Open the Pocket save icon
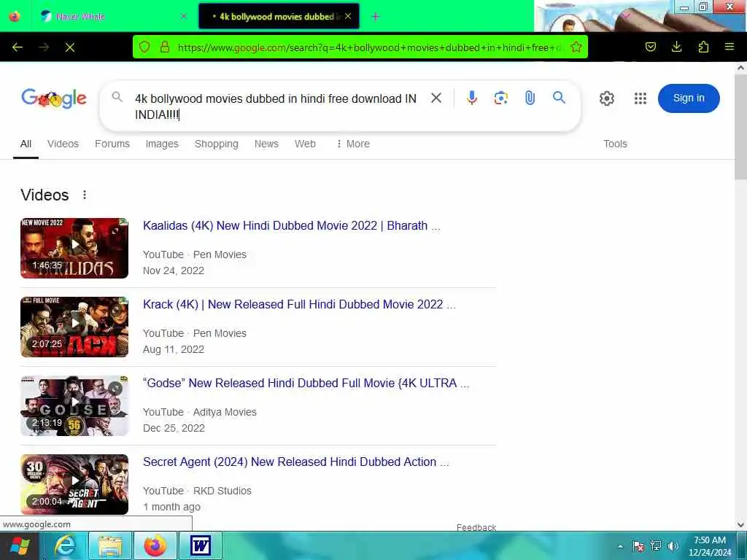The width and height of the screenshot is (747, 560). coord(650,47)
